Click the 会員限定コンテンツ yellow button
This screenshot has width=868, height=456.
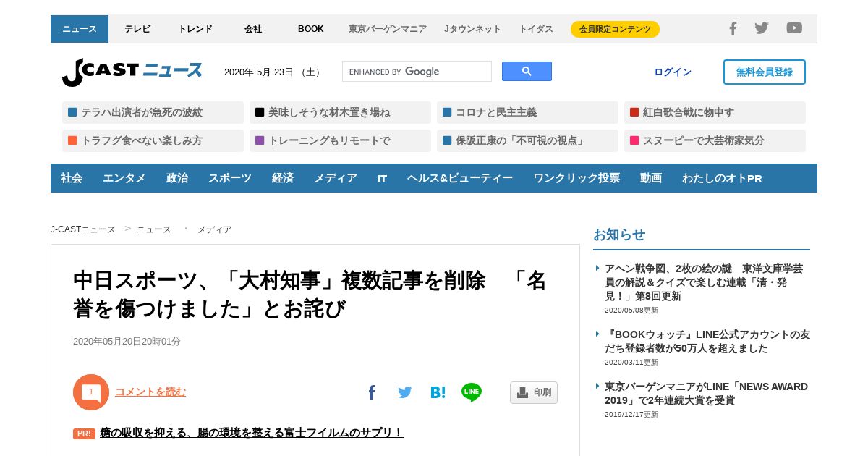[x=615, y=29]
